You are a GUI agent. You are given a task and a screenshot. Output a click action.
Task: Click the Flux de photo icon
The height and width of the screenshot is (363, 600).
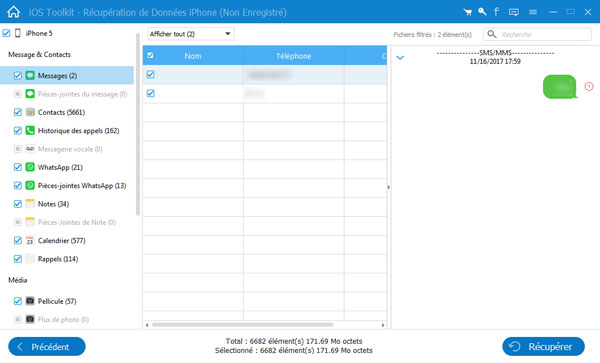(x=30, y=319)
